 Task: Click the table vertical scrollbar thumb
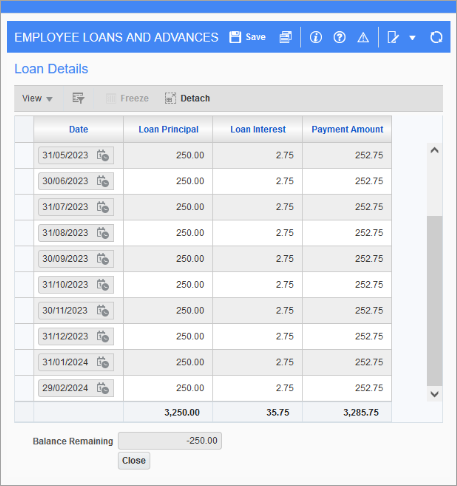point(434,301)
